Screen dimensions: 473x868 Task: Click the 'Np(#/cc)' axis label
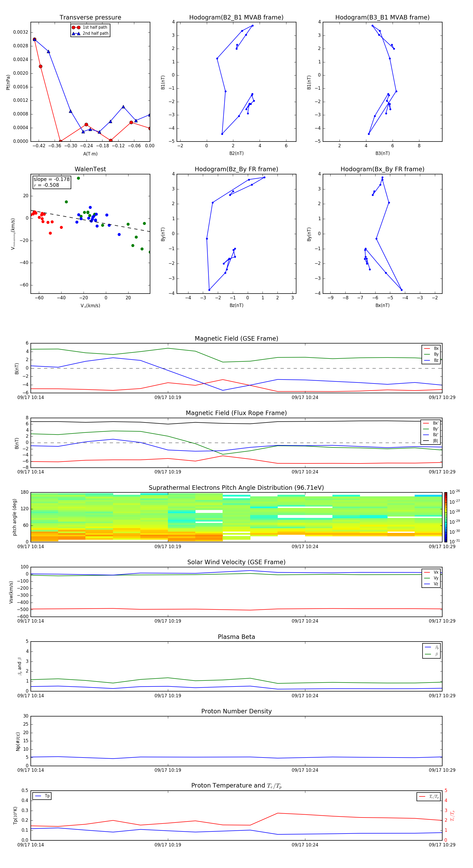(x=18, y=741)
